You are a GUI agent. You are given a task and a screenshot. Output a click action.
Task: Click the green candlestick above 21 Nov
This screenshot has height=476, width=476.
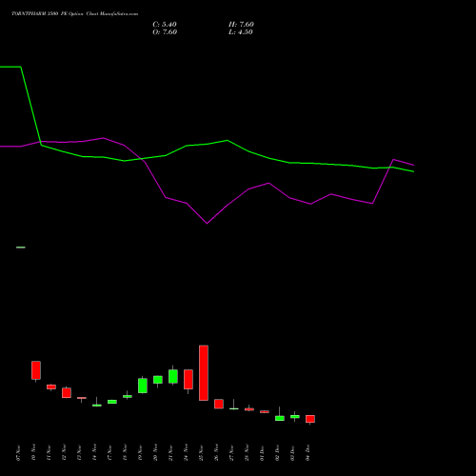173,376
